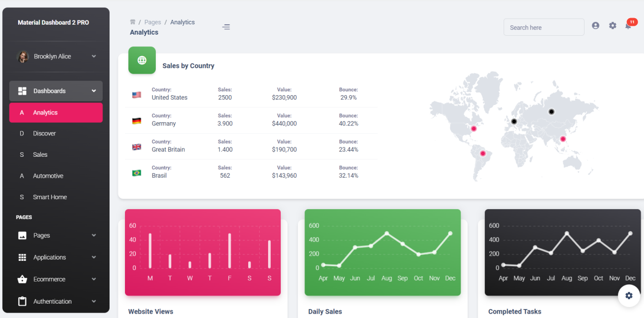Click the United States flag icon
The image size is (644, 318).
tap(137, 94)
